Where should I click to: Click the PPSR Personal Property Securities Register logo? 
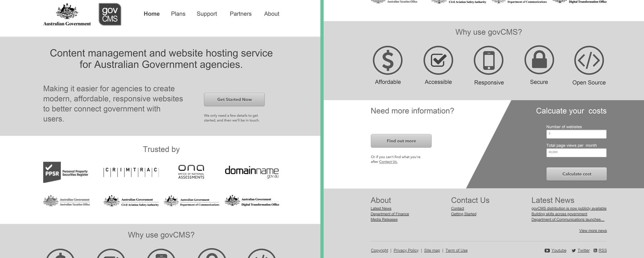(66, 172)
